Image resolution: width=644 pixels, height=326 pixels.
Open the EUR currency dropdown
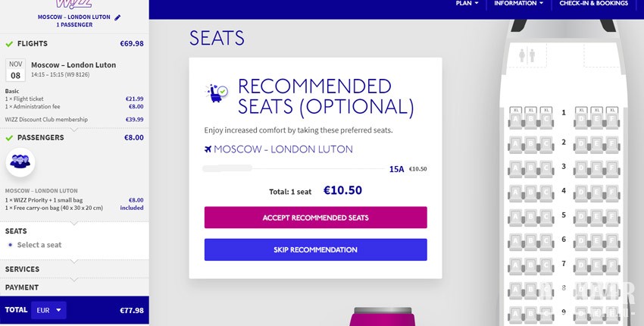[49, 310]
